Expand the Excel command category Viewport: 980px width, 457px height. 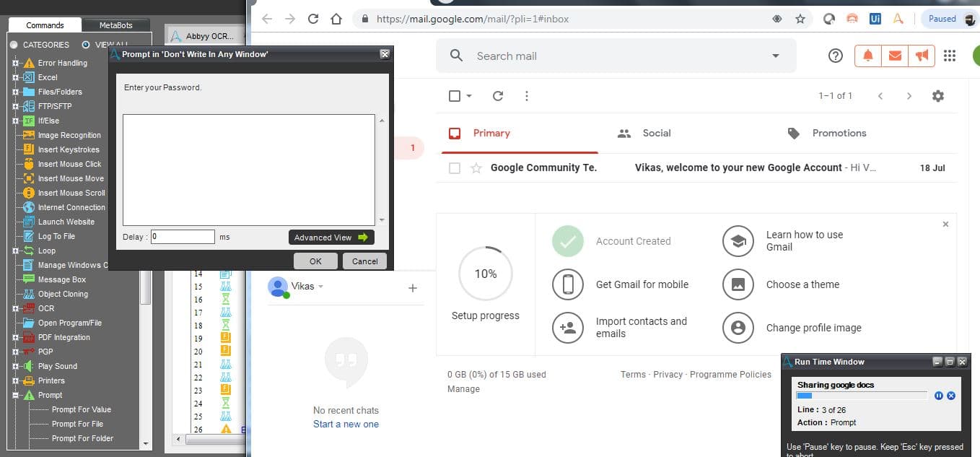click(15, 77)
